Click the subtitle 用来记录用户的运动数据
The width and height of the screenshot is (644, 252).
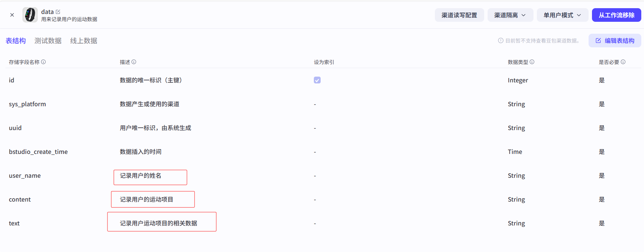[x=69, y=19]
